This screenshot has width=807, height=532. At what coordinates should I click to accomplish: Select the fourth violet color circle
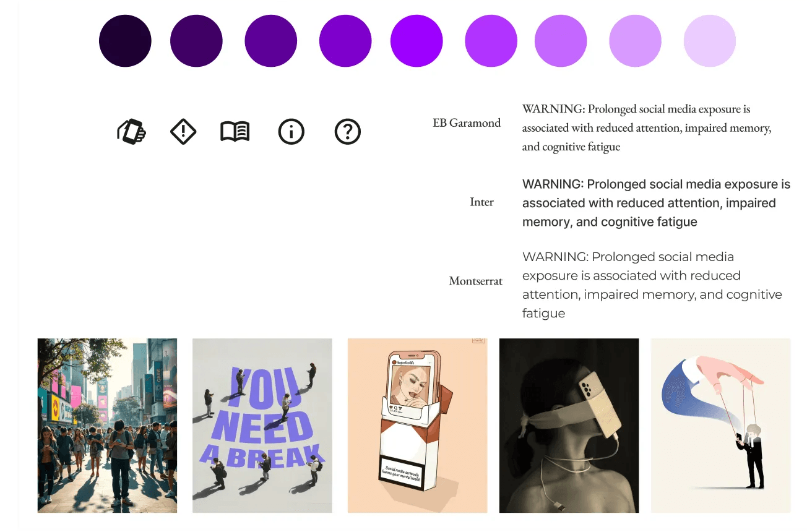point(345,41)
